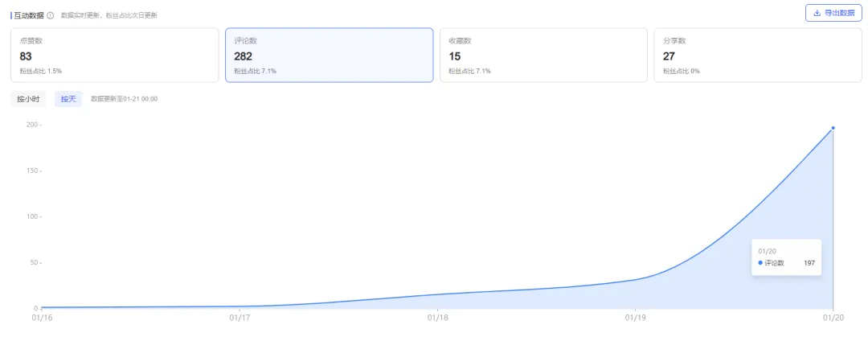This screenshot has width=868, height=337.
Task: Switch chart to 按小时 view
Action: 28,99
